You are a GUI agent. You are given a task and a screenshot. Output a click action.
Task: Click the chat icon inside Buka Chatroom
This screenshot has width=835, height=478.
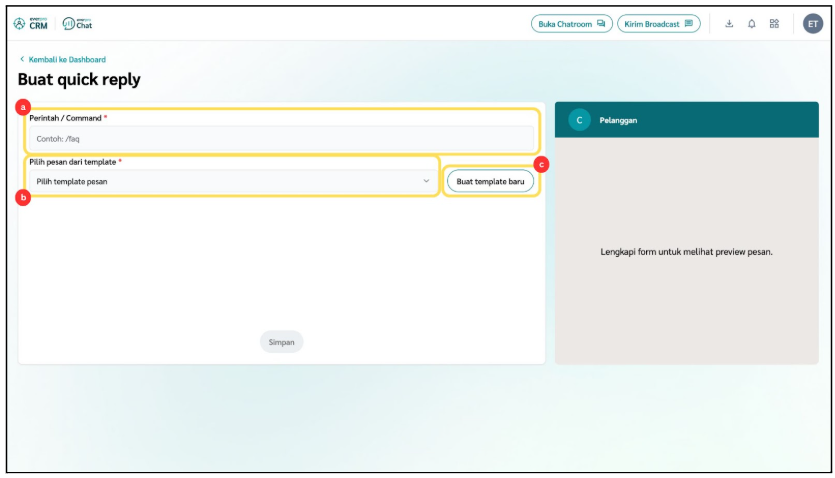601,24
